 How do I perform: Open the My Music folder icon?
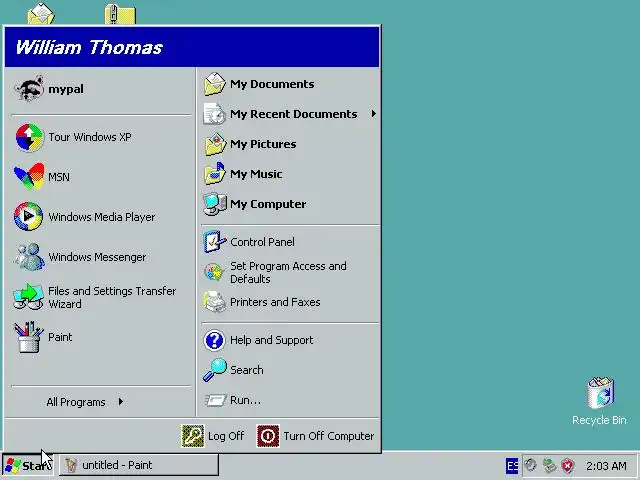point(215,174)
